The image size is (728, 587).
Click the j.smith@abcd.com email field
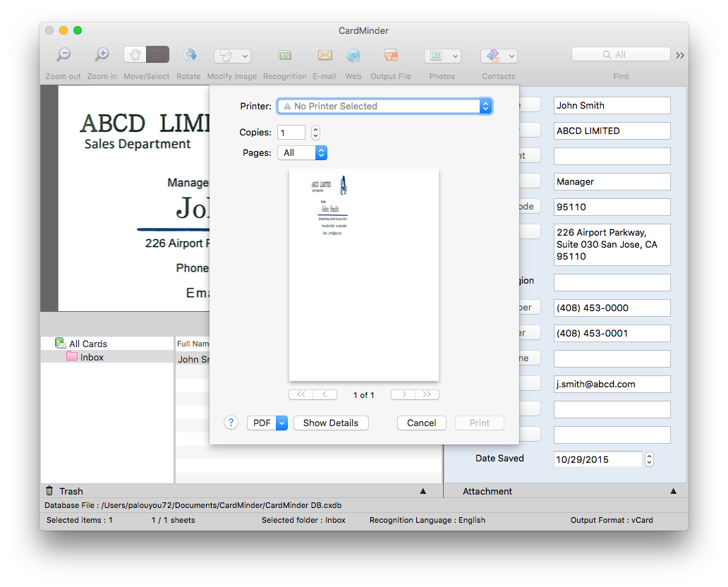[x=612, y=384]
